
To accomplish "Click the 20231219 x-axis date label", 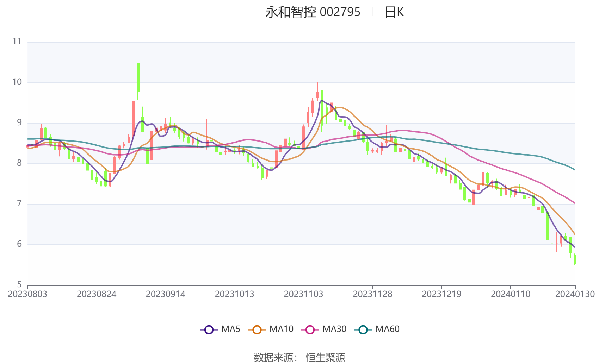I will (441, 294).
